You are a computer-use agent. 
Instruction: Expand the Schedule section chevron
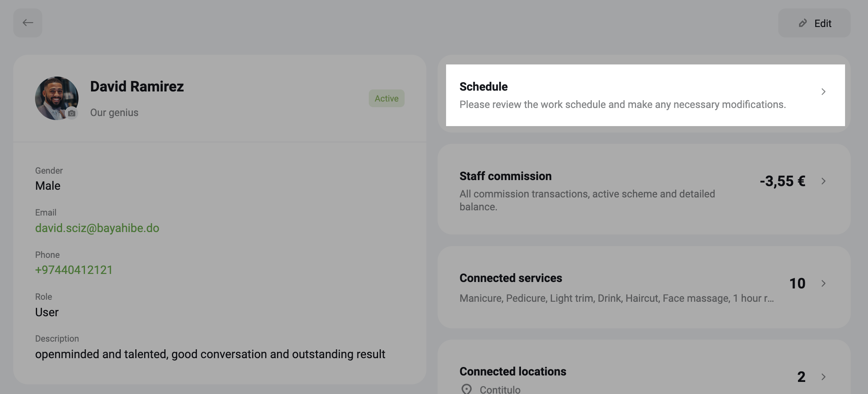coord(823,92)
